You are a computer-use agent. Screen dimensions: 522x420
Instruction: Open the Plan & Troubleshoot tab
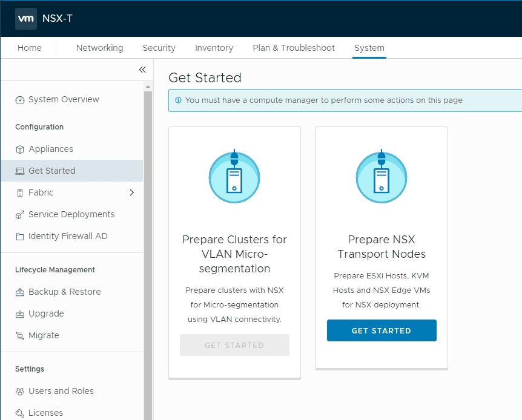tap(294, 48)
